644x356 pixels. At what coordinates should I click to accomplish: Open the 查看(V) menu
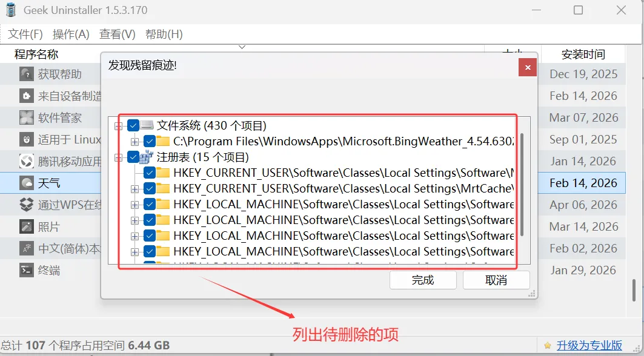pos(118,34)
